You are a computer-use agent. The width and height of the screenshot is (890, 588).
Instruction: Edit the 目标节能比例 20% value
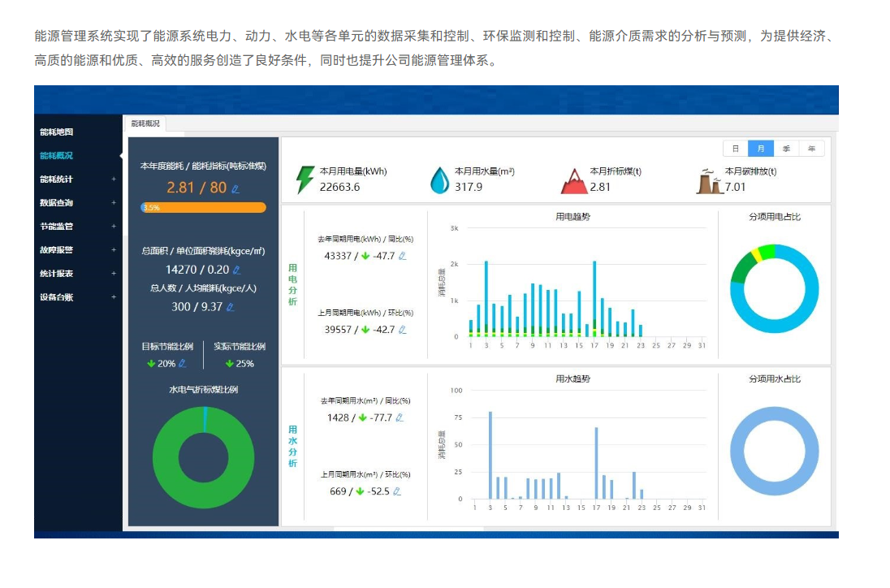pyautogui.click(x=183, y=363)
